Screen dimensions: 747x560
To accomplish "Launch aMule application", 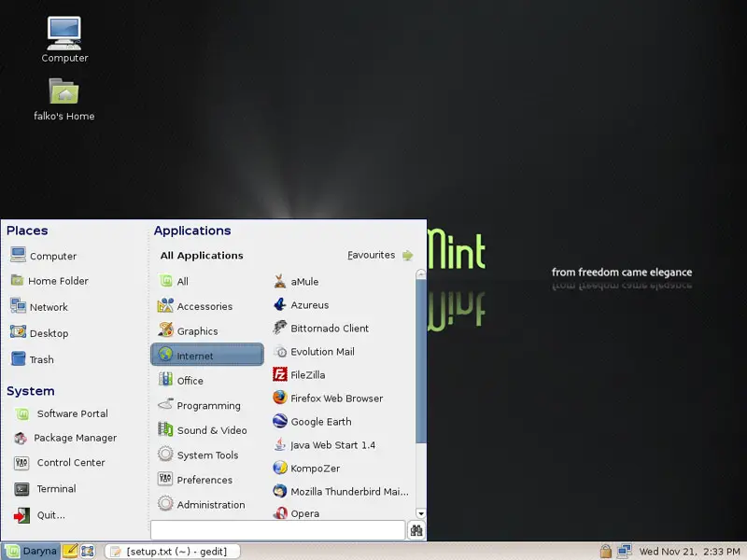I will 296,282.
